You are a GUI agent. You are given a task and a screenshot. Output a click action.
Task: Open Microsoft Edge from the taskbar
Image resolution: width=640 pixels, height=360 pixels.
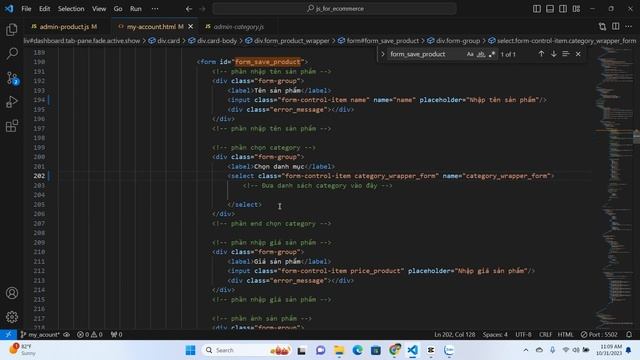(x=358, y=350)
